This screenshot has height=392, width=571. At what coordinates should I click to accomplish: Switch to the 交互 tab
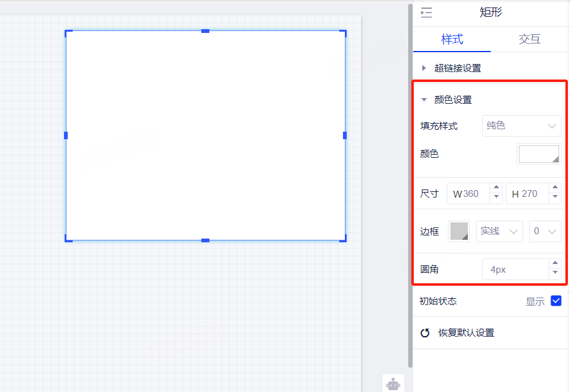(x=529, y=40)
